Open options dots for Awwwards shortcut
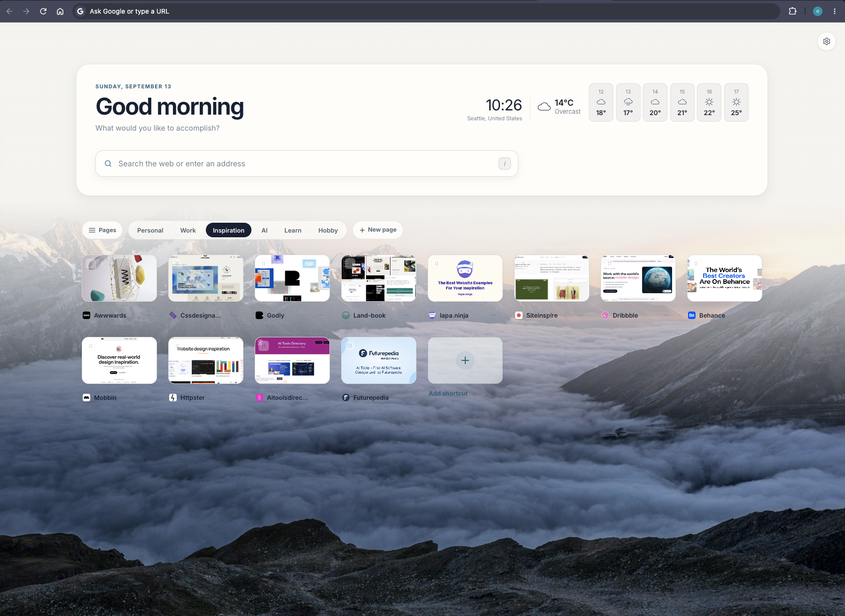The height and width of the screenshot is (616, 845). [x=148, y=315]
